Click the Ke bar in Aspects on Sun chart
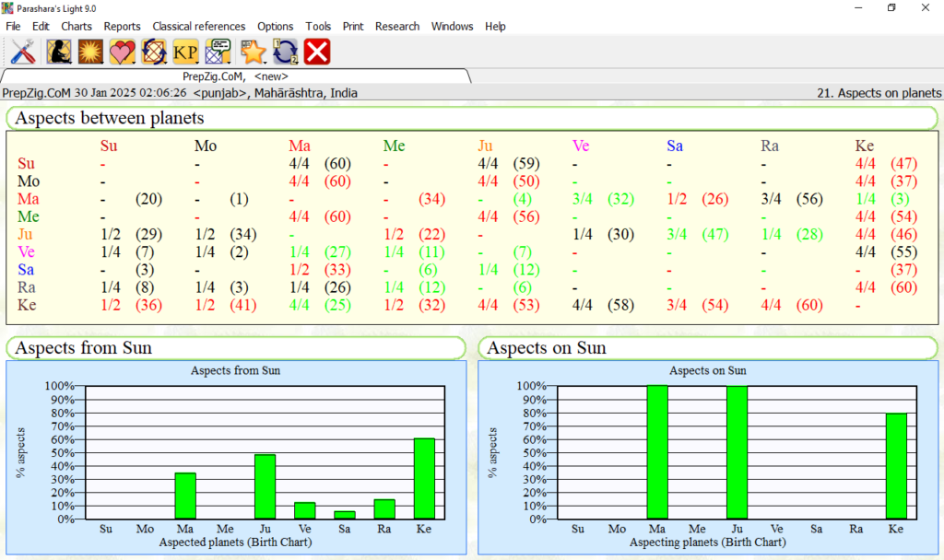The height and width of the screenshot is (560, 944). 896,466
